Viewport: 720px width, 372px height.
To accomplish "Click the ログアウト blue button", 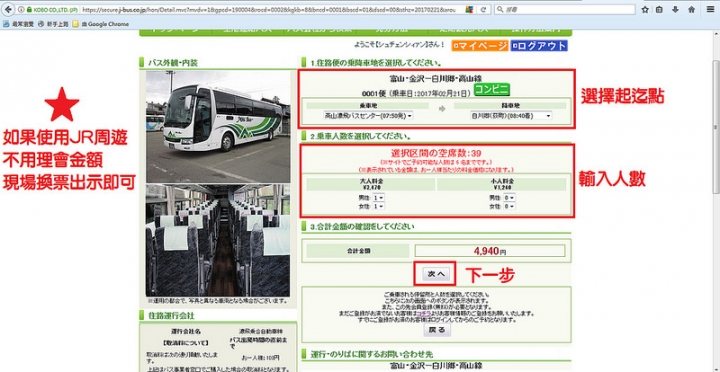I will [x=539, y=45].
